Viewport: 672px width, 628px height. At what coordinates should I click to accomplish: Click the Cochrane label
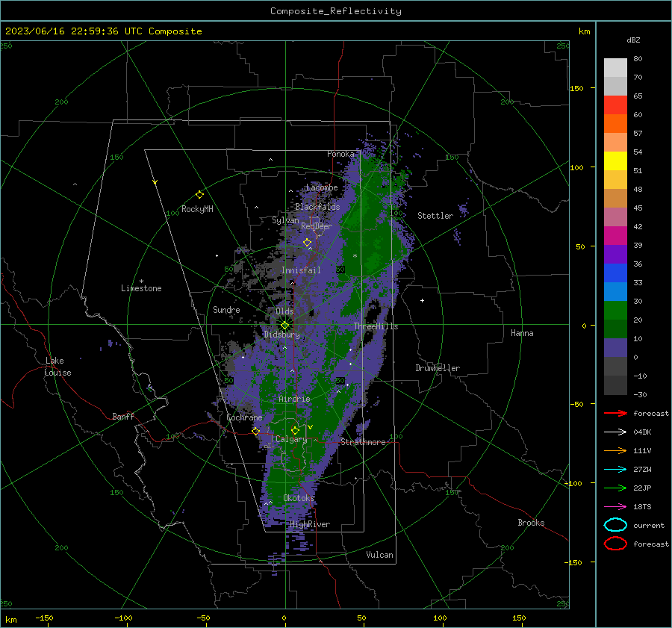click(x=244, y=417)
